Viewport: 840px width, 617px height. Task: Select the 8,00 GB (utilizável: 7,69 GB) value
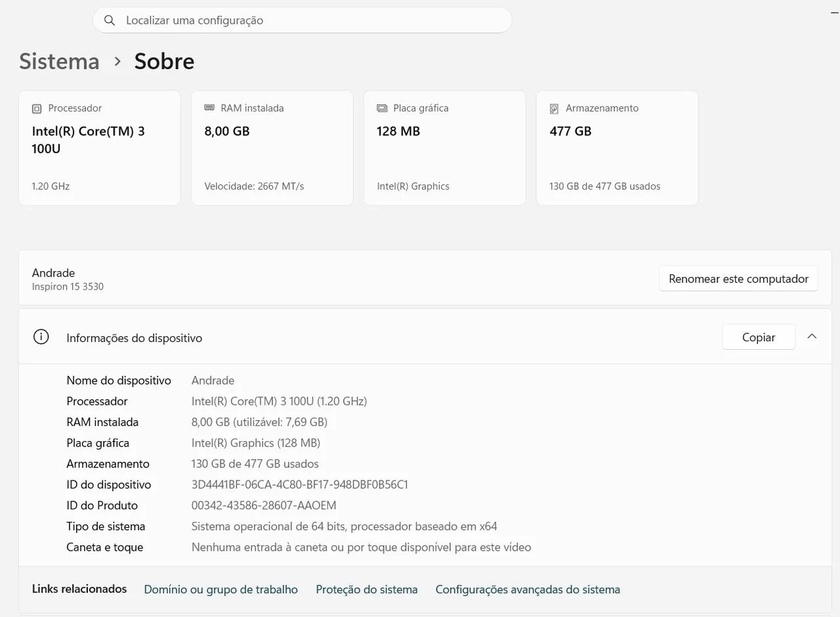(x=259, y=422)
